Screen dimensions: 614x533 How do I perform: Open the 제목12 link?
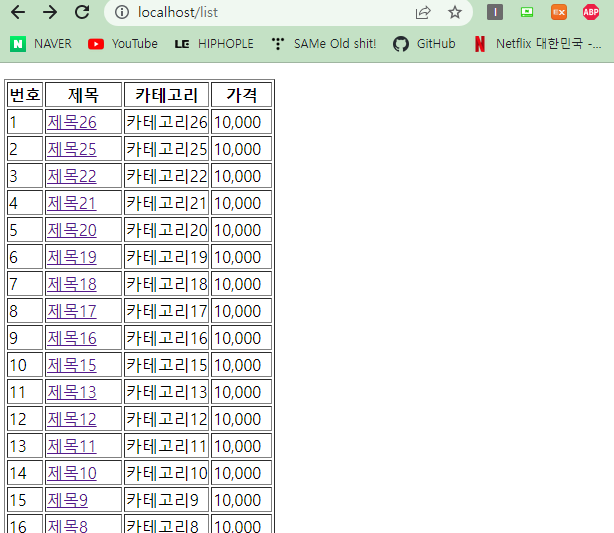[72, 419]
